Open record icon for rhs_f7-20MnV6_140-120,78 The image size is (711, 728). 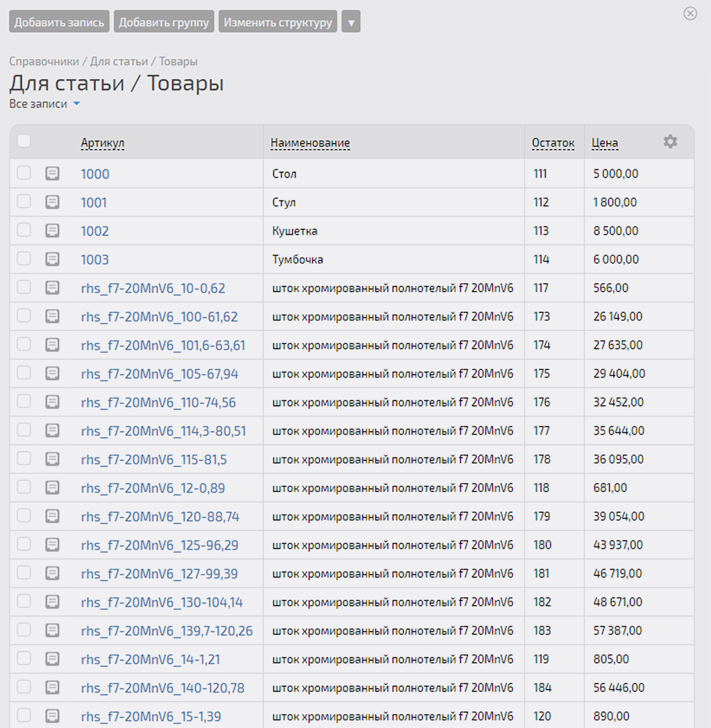pos(53,688)
